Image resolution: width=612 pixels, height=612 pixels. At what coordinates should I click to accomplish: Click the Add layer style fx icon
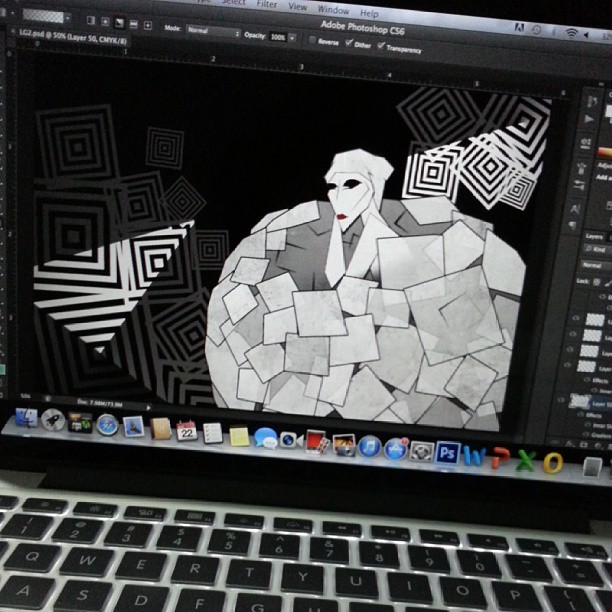[570, 443]
